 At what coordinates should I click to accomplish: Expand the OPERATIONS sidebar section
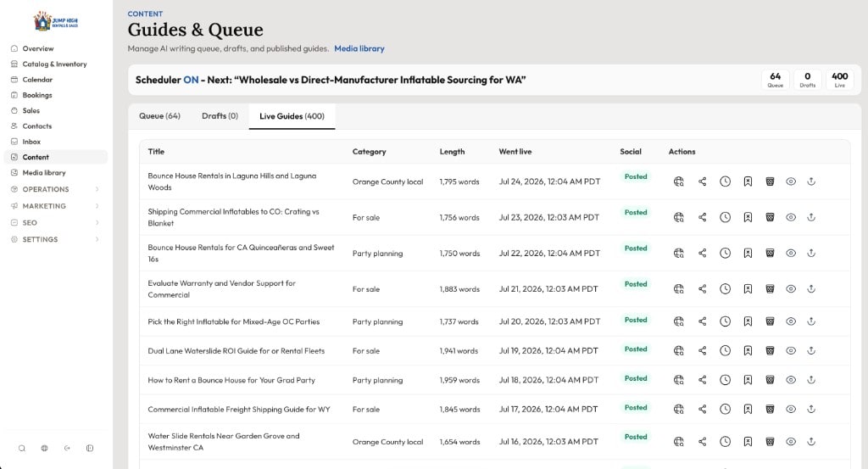(55, 189)
